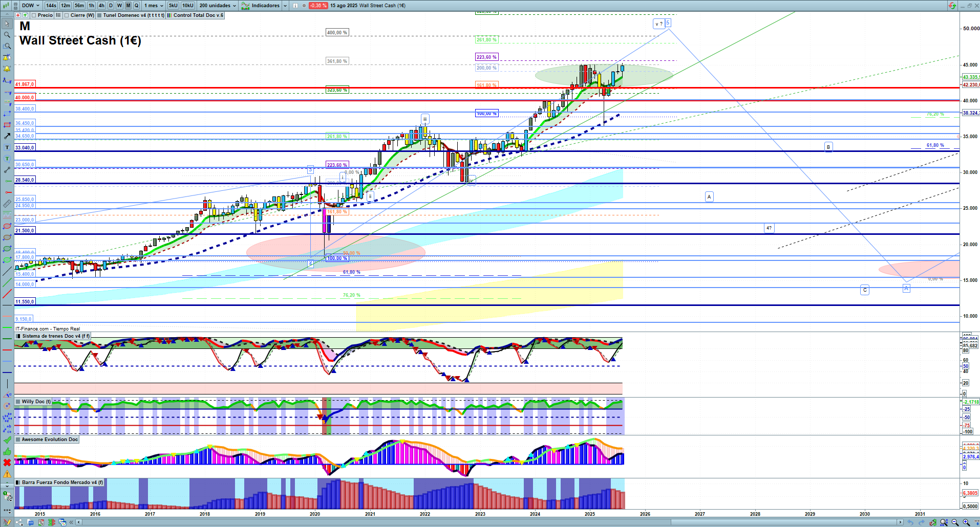Switch to the 1h timeframe
Viewport: 980px width, 527px height.
pos(91,6)
